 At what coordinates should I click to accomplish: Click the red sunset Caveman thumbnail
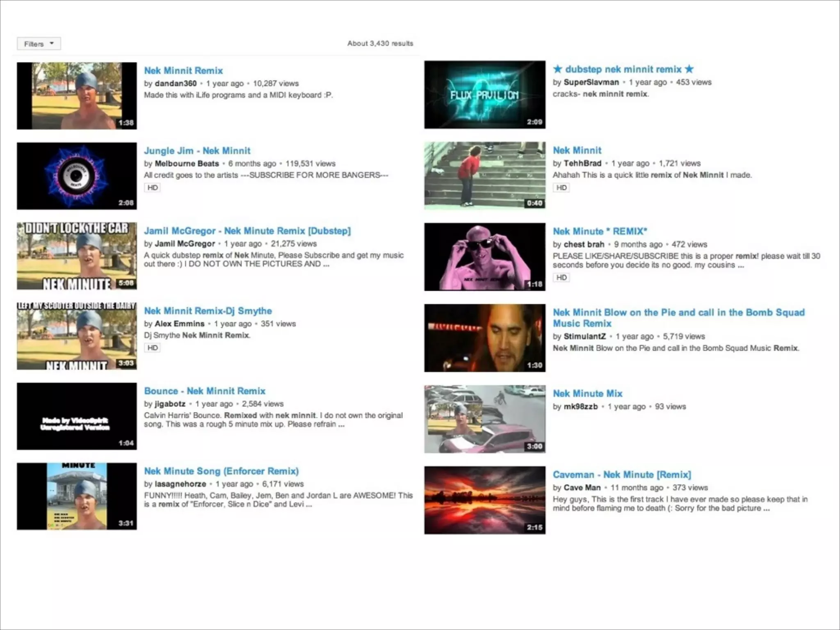click(484, 500)
